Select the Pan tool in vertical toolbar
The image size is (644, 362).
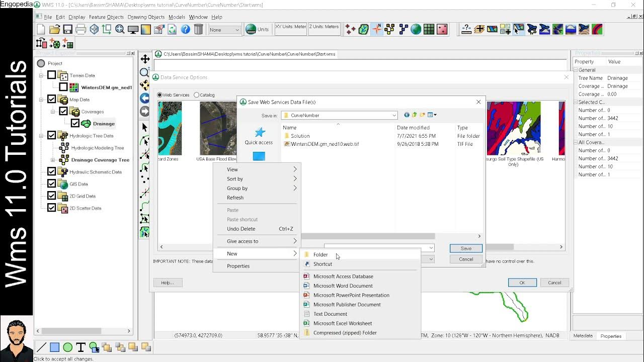tap(145, 59)
